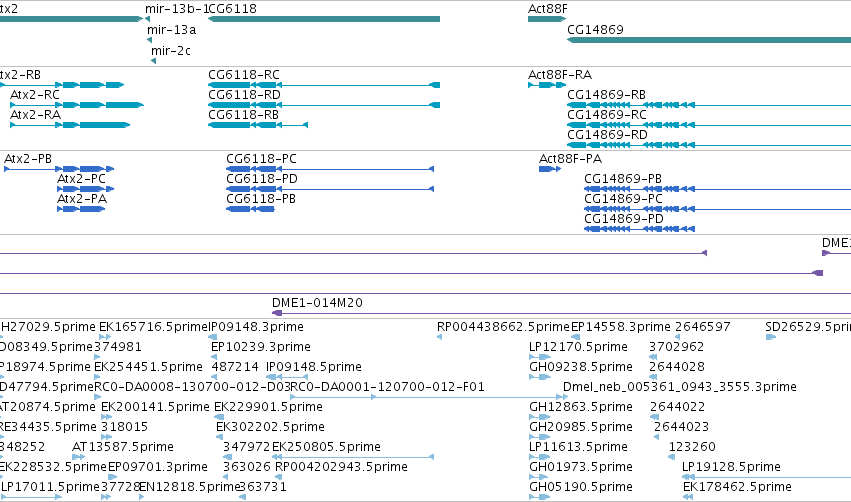The image size is (851, 502).
Task: Select transcript CG6118-RC glyph
Action: click(x=324, y=85)
